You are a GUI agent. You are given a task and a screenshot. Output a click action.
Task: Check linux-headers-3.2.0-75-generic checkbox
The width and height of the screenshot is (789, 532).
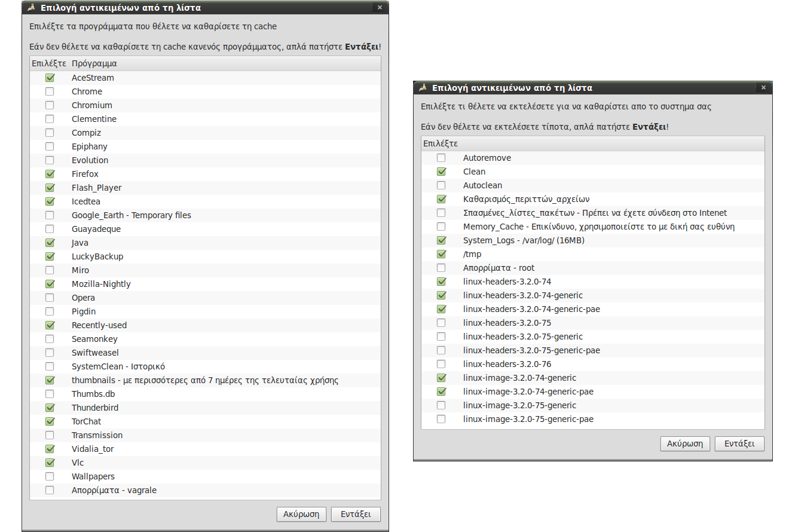pos(441,337)
